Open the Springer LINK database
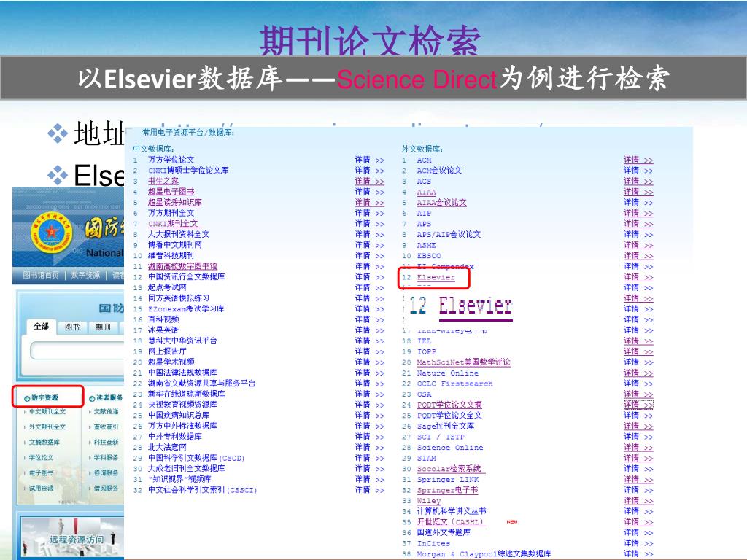 (x=448, y=480)
